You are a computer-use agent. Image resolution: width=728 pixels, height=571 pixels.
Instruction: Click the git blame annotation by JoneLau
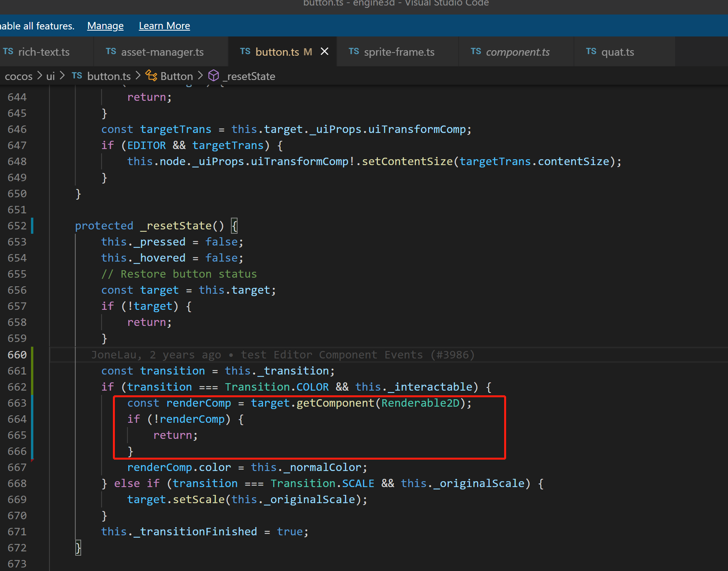pyautogui.click(x=283, y=355)
